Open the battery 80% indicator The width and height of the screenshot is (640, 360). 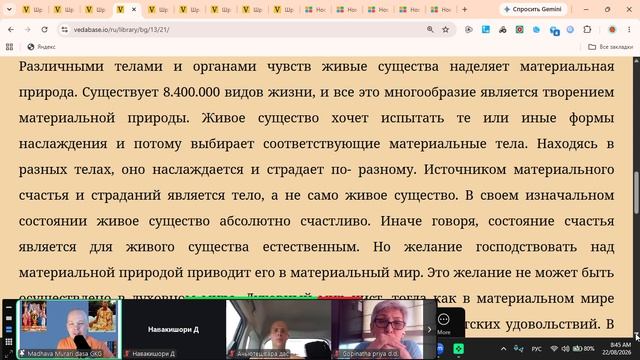[x=583, y=349]
